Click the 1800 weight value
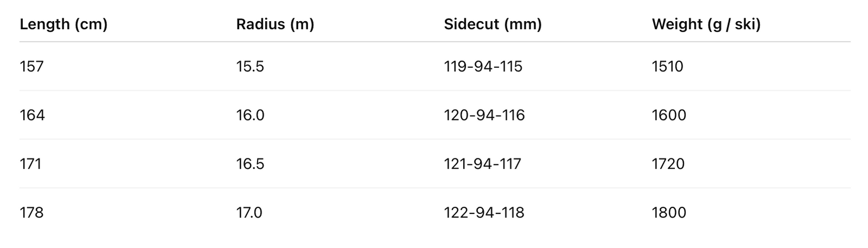The image size is (868, 248). [669, 213]
